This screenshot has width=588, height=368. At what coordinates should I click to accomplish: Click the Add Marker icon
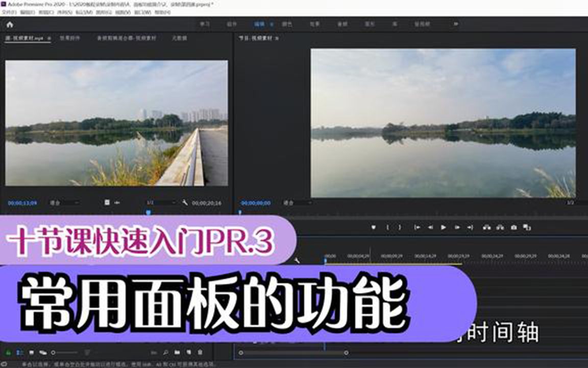click(374, 226)
